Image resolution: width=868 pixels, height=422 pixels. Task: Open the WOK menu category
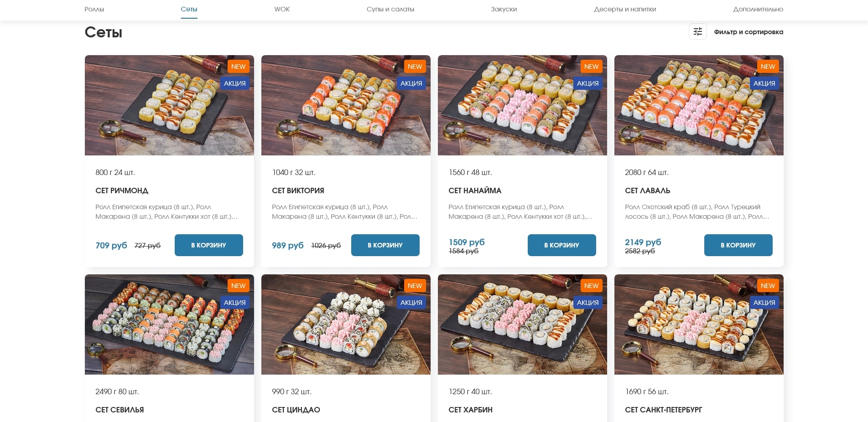pyautogui.click(x=282, y=9)
